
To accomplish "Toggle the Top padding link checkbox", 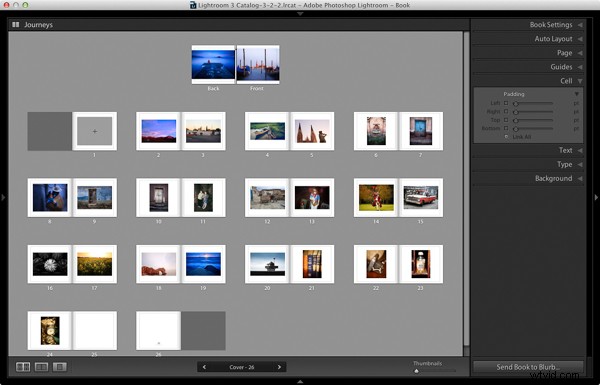I will coord(506,120).
